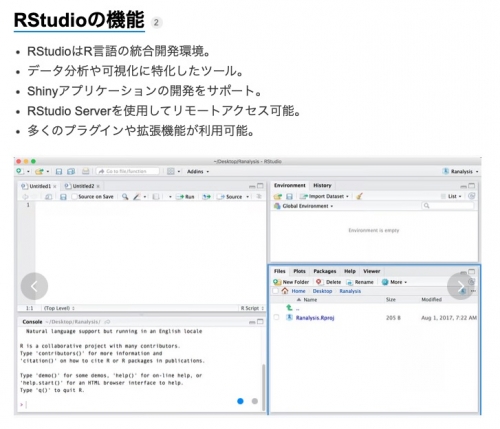Click the green parent directory arrow

pyautogui.click(x=289, y=308)
